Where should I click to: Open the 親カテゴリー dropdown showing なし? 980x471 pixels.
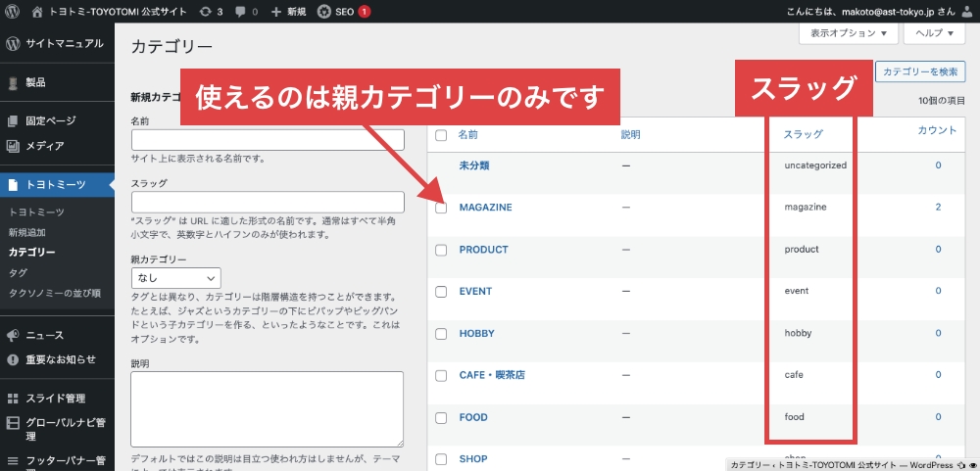[x=175, y=278]
